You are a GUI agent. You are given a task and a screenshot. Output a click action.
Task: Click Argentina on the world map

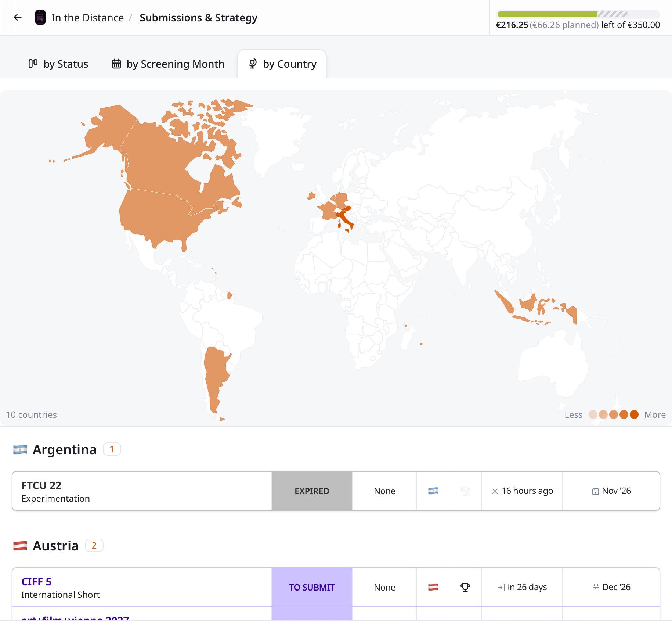pyautogui.click(x=217, y=378)
